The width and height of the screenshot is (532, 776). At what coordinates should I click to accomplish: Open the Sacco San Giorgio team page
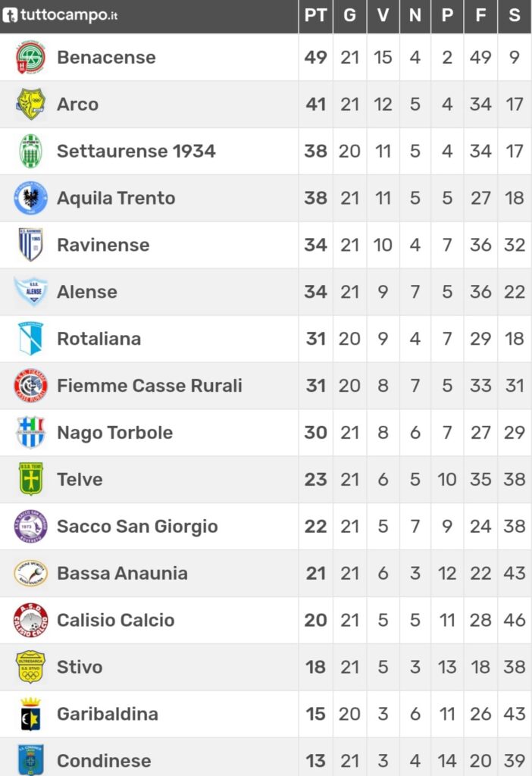(138, 527)
